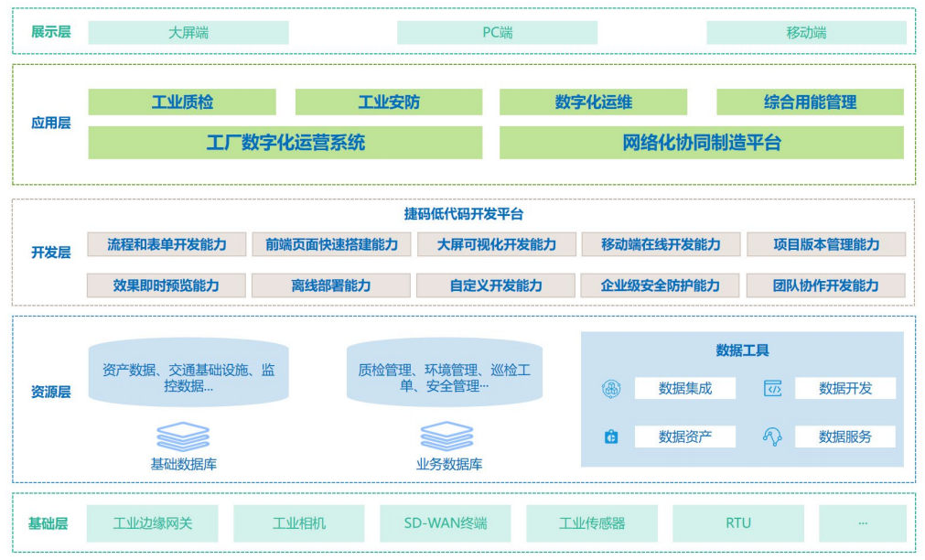The width and height of the screenshot is (925, 560).
Task: Click 大屏可视化开发能力 box
Action: click(497, 244)
